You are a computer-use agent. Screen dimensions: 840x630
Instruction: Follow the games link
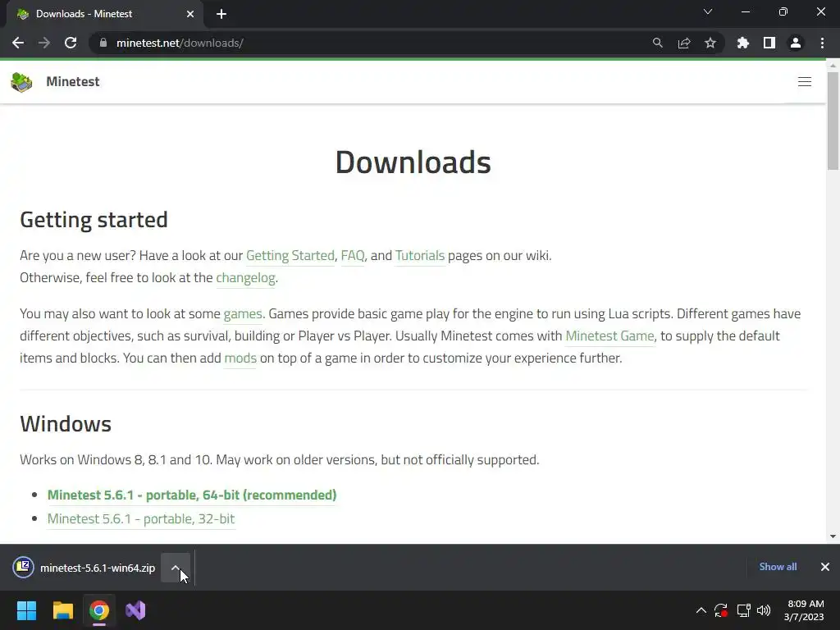243,313
